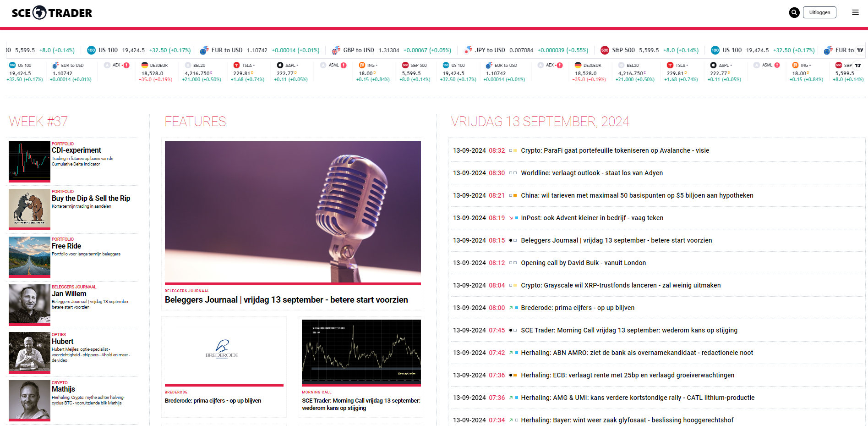
Task: Click the yellow square marker beside Crypto: ParaFi
Action: (x=515, y=150)
